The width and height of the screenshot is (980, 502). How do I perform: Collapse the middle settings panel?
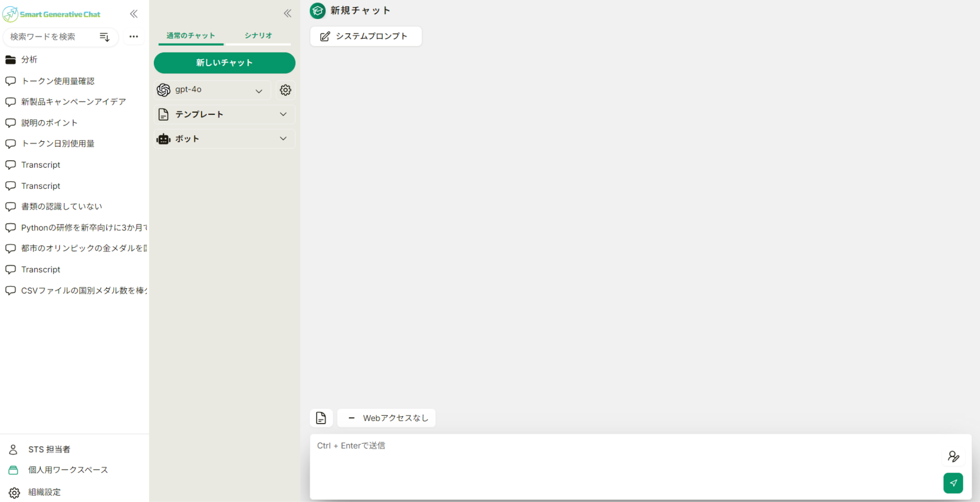click(x=288, y=13)
